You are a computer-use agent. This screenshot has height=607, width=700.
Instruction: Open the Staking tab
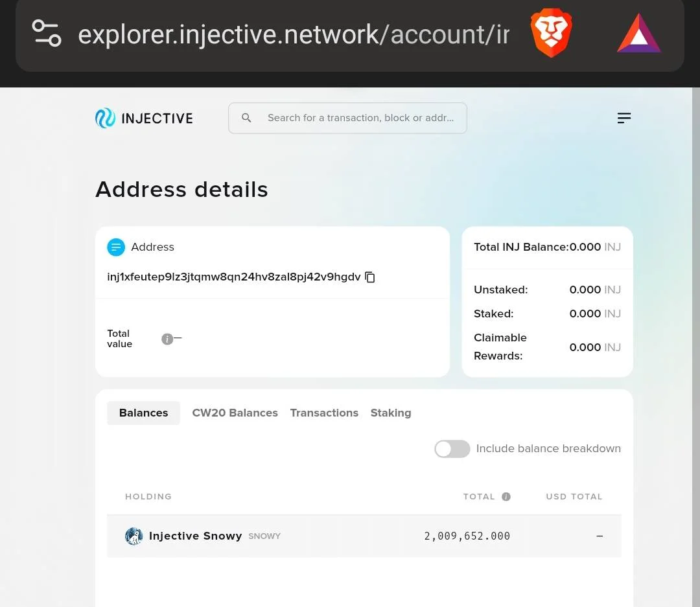pyautogui.click(x=391, y=413)
